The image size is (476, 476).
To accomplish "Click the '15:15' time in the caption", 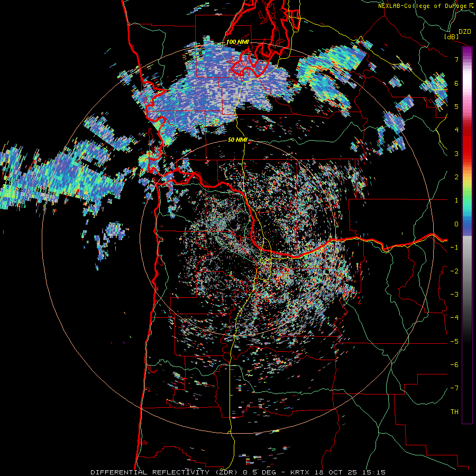I will click(374, 472).
